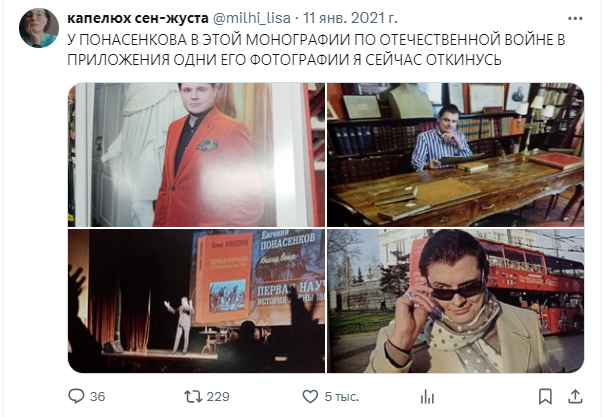Click the retweet count 229
The width and height of the screenshot is (603, 417).
[218, 397]
